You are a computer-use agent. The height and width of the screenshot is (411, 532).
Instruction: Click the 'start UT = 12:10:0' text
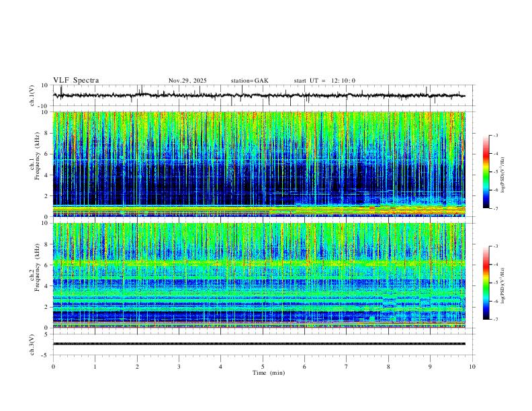(324, 81)
